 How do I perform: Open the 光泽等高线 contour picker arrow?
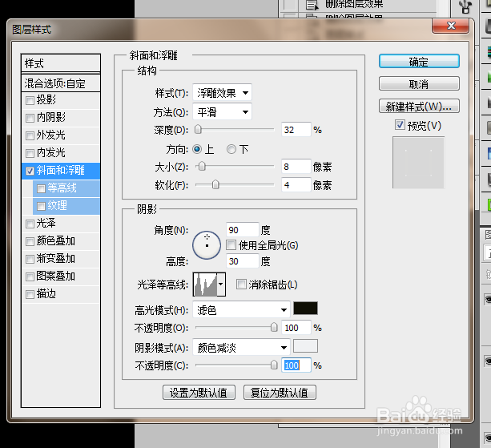(x=221, y=285)
